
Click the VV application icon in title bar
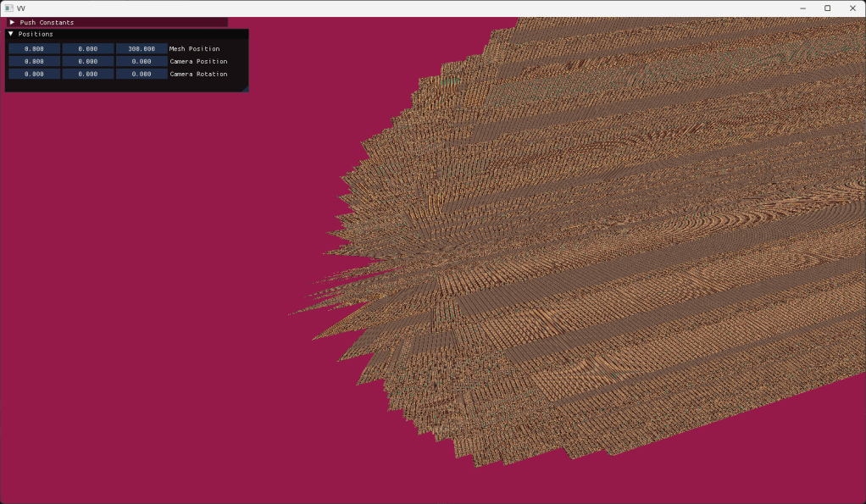click(8, 8)
